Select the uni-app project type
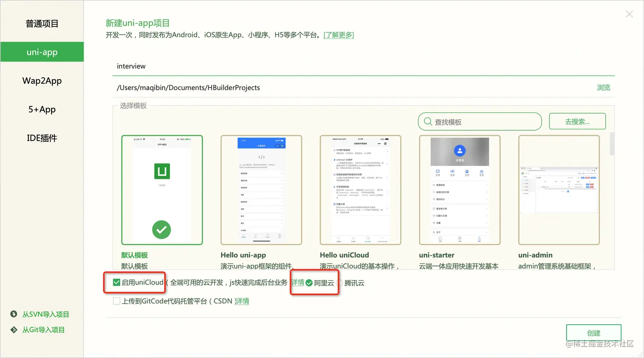Screen dimensions: 644x358 point(42,52)
